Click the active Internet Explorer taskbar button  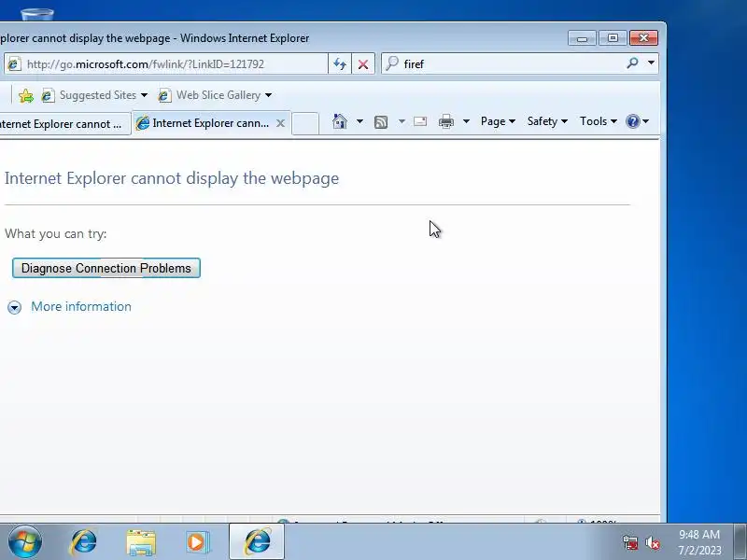click(257, 541)
